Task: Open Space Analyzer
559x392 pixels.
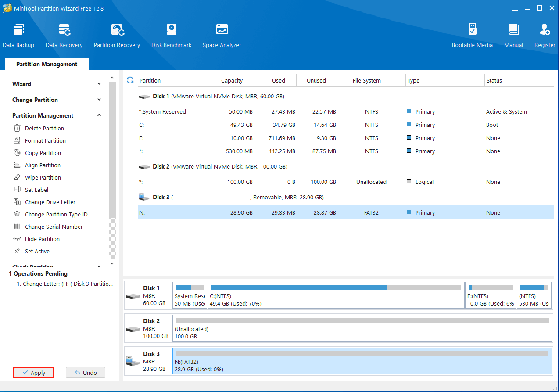Action: coord(222,36)
